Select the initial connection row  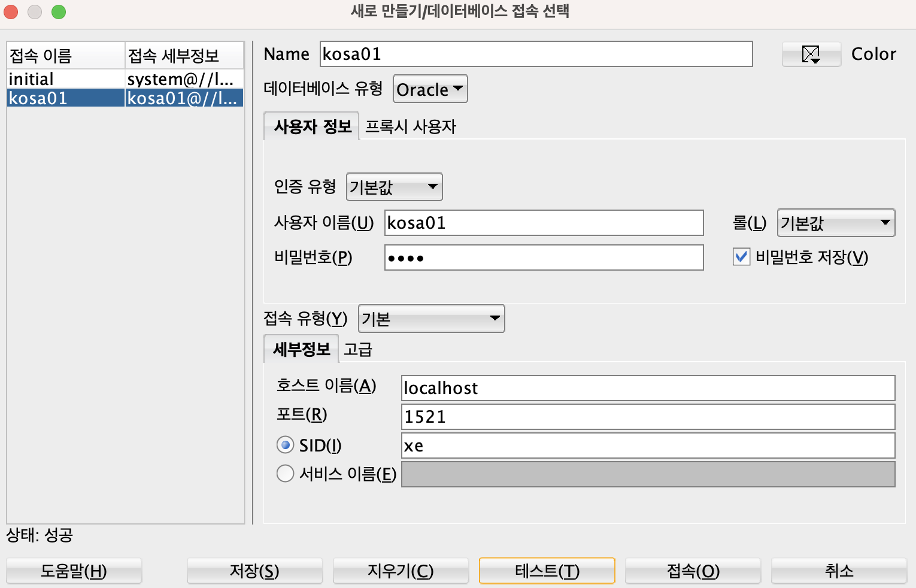pyautogui.click(x=125, y=79)
